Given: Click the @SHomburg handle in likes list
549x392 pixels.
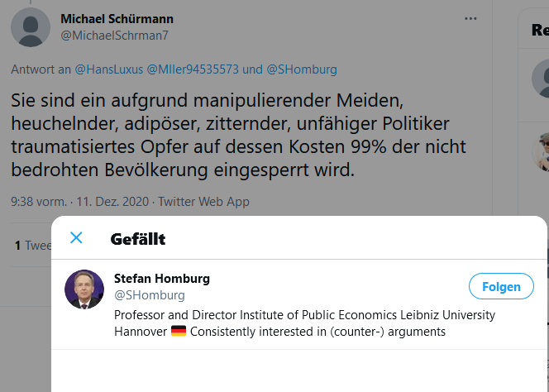Looking at the screenshot, I should [x=150, y=295].
